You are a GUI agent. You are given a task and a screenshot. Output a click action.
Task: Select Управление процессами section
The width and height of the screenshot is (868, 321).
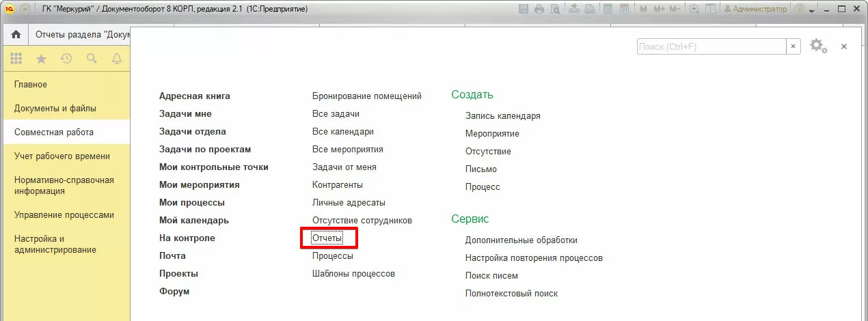tap(65, 215)
